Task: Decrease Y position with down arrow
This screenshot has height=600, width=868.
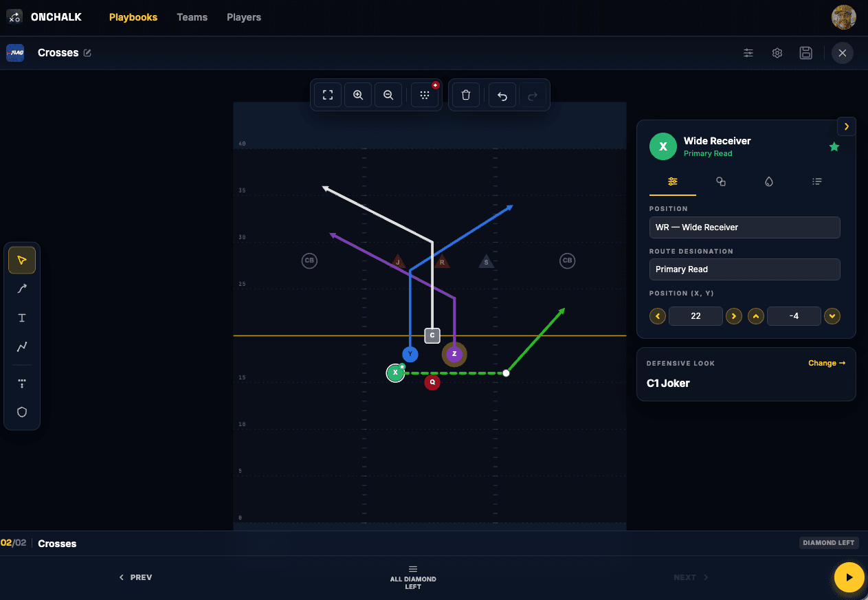Action: (832, 316)
